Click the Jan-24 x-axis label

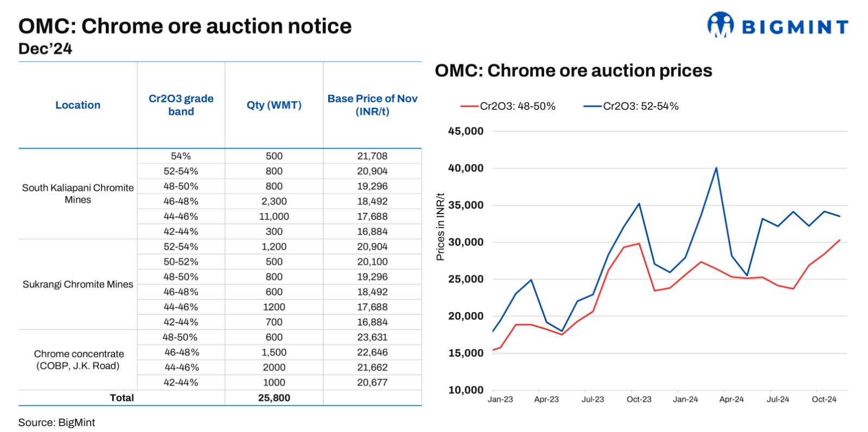pyautogui.click(x=685, y=399)
